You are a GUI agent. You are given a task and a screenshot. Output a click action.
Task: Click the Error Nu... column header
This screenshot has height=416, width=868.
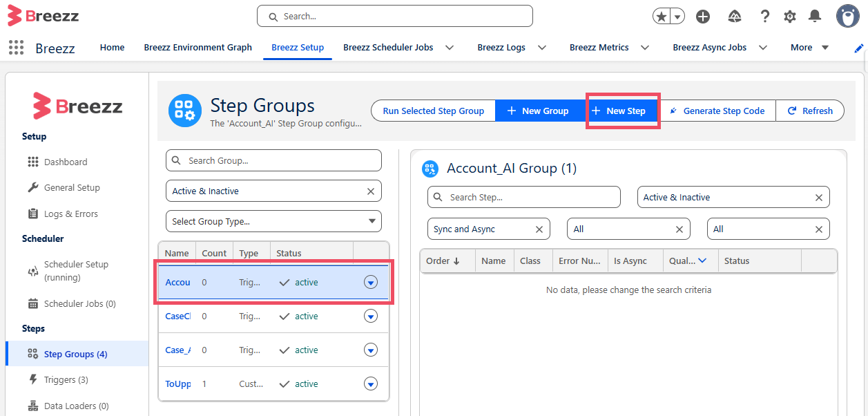point(579,261)
